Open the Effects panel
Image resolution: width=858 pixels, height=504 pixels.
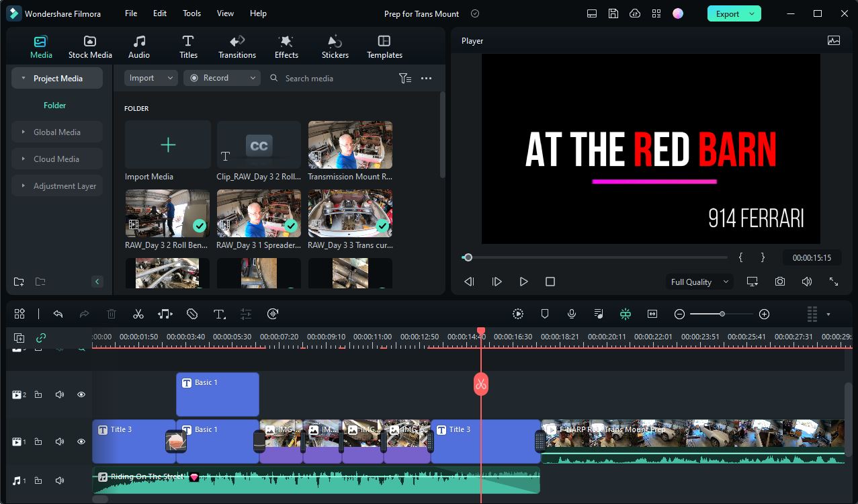pos(286,47)
